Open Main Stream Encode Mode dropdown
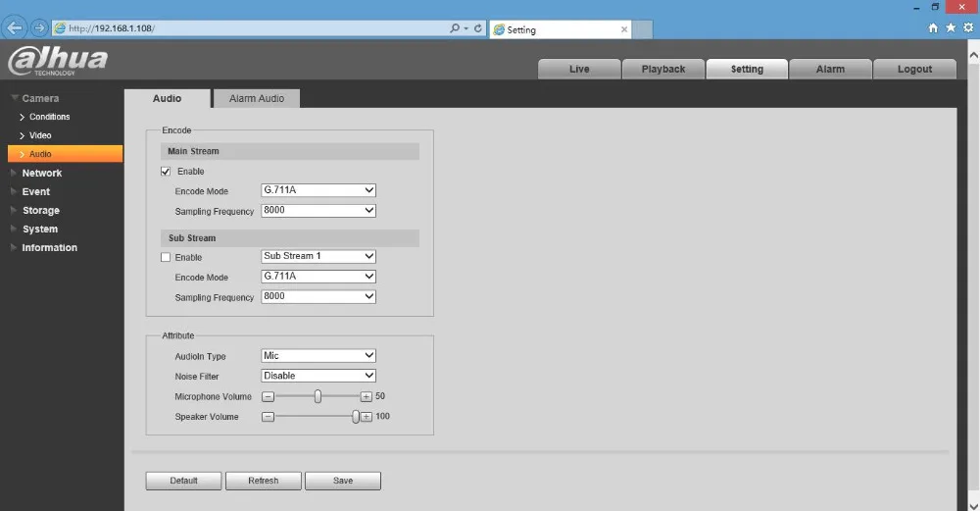This screenshot has height=511, width=980. pyautogui.click(x=318, y=190)
